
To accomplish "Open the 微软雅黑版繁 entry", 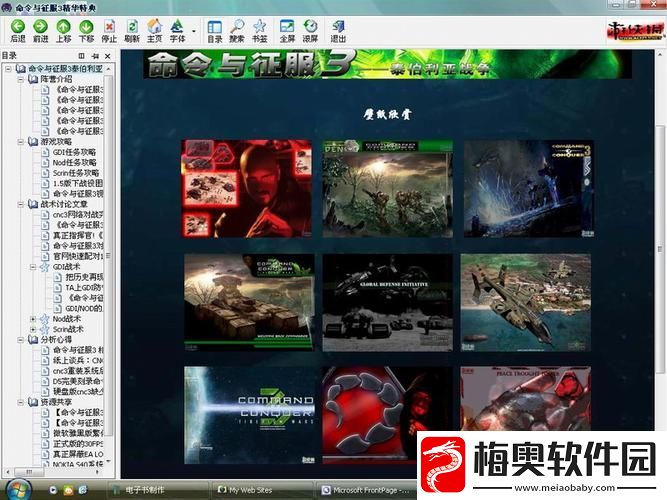I will tap(77, 433).
